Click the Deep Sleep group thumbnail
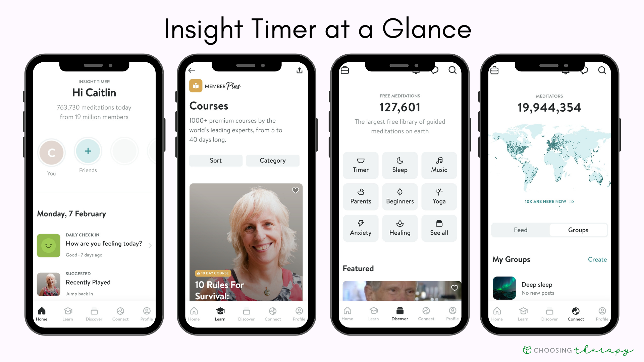The image size is (644, 362). [x=504, y=287]
